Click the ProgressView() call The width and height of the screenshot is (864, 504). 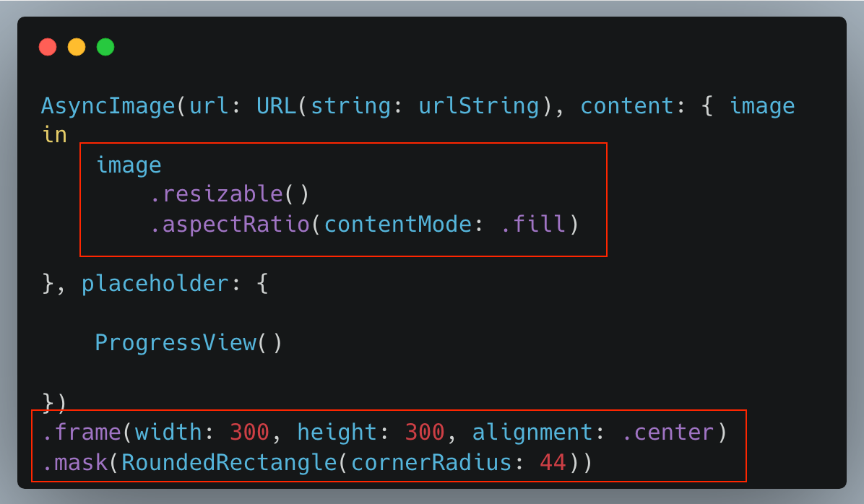pos(189,342)
